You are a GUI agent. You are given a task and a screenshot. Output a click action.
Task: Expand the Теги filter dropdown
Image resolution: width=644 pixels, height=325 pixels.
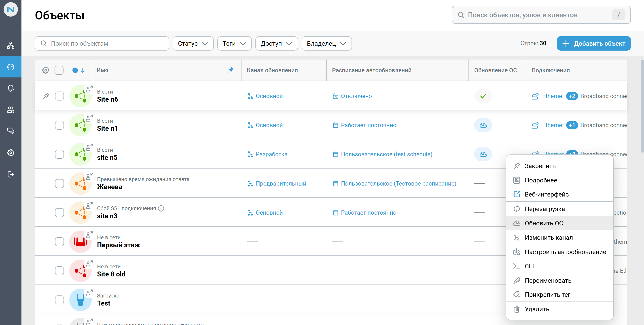pyautogui.click(x=234, y=43)
